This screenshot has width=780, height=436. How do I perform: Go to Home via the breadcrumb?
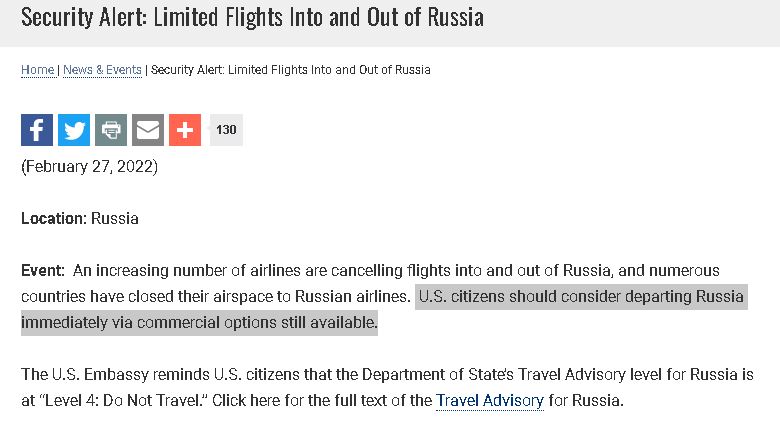[38, 70]
